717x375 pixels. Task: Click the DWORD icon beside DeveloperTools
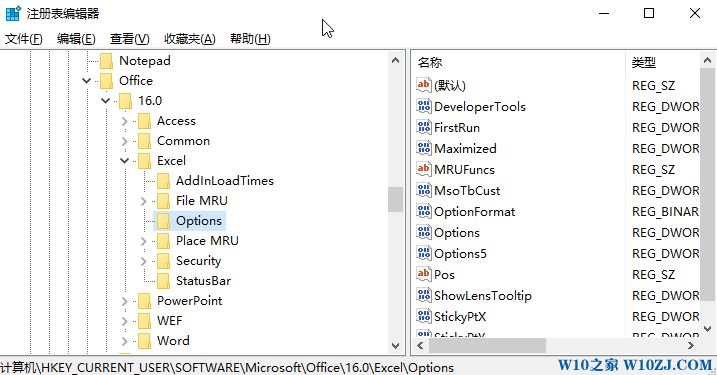click(x=423, y=106)
